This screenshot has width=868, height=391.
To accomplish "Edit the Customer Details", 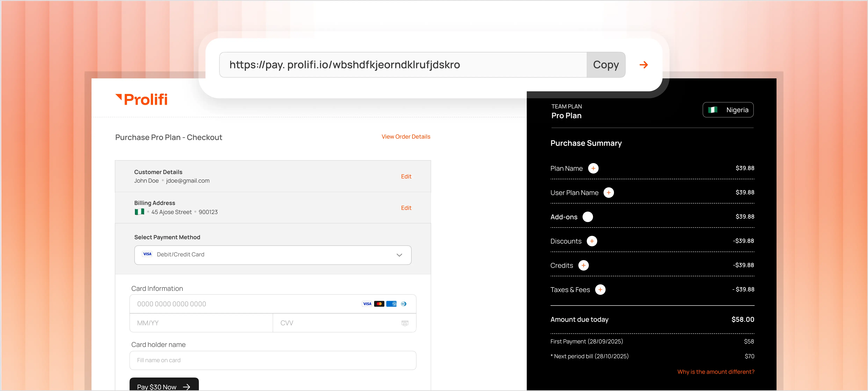I will [x=406, y=176].
